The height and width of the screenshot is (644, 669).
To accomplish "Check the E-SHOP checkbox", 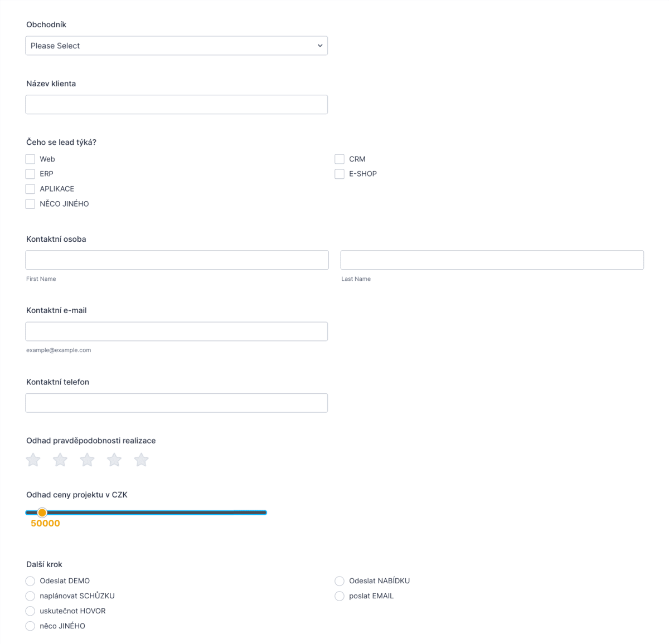I will 339,174.
